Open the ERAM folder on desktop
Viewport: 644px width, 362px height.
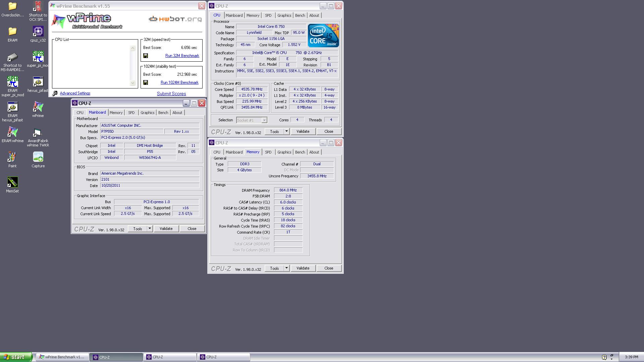pyautogui.click(x=12, y=34)
